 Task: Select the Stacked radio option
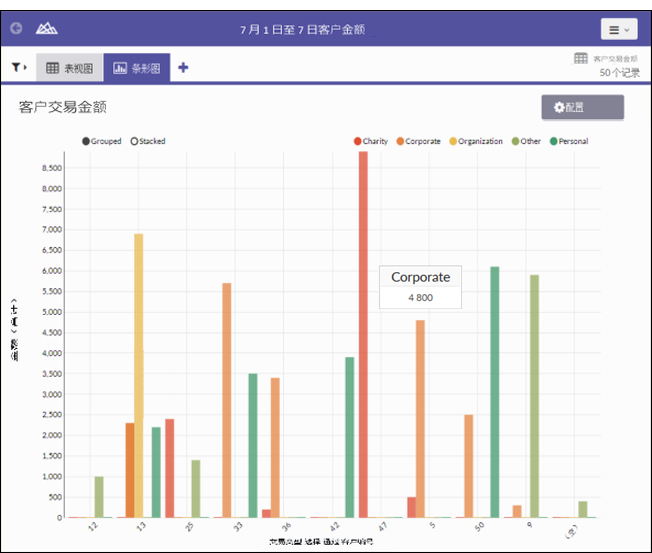tap(135, 141)
